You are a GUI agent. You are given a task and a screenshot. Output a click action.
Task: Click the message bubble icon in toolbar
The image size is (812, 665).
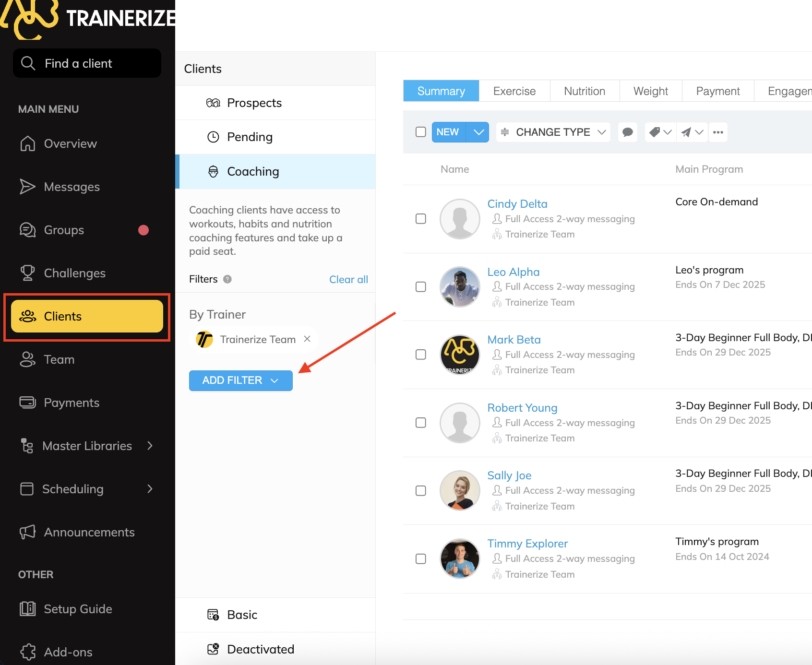[x=627, y=132]
